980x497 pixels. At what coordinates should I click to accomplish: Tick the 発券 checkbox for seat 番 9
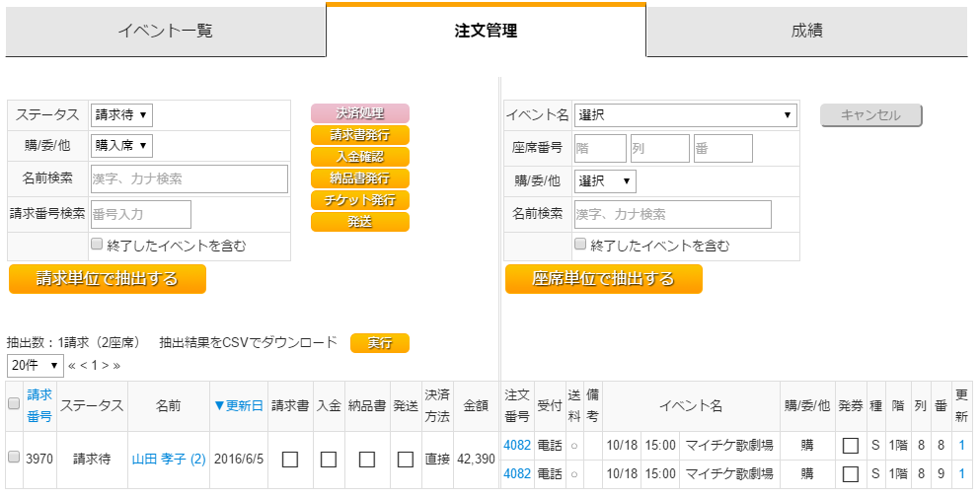pos(850,473)
